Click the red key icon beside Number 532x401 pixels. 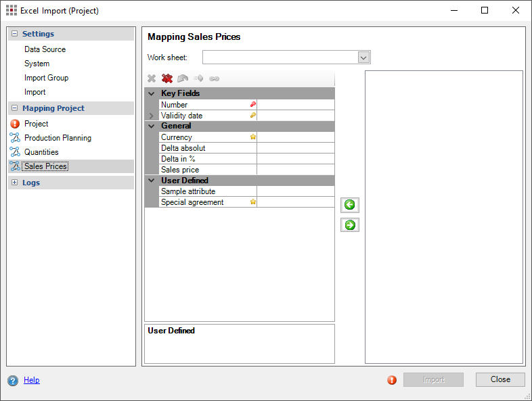(253, 105)
